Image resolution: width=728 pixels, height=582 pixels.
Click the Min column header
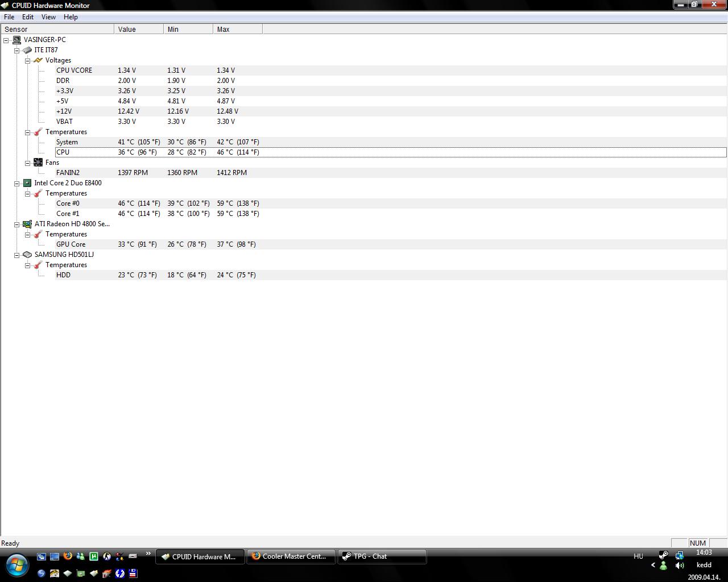coord(188,29)
